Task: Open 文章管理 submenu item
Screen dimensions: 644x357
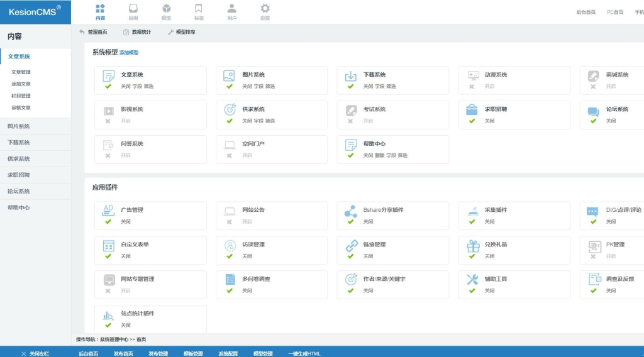Action: point(21,72)
